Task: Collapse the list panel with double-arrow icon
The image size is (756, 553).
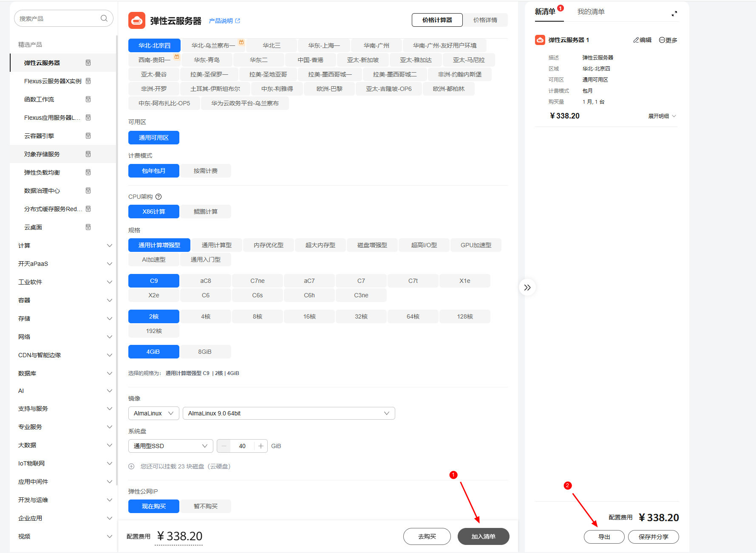Action: (x=527, y=288)
